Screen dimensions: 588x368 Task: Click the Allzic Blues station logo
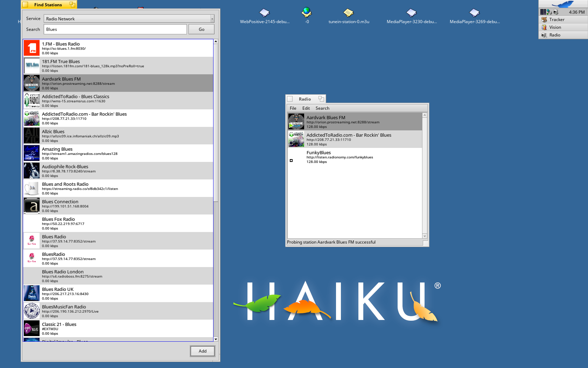[31, 136]
